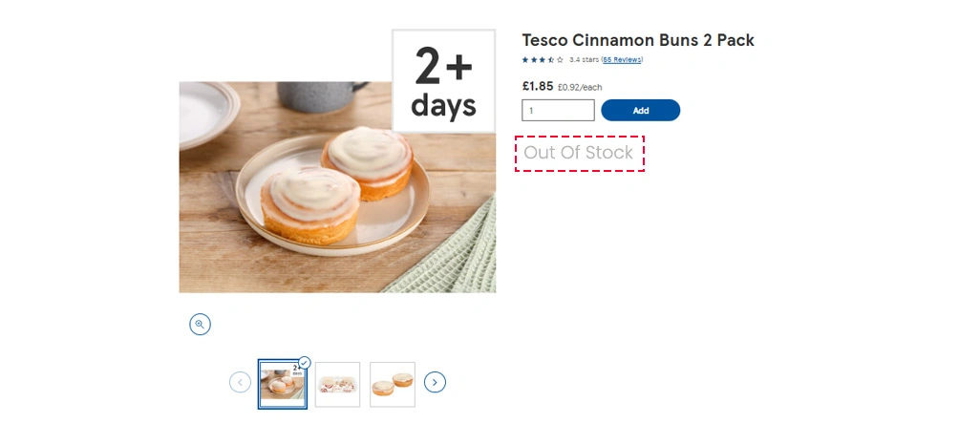Screen dimensions: 980x445
Task: Focus the quantity input field
Action: (x=558, y=111)
